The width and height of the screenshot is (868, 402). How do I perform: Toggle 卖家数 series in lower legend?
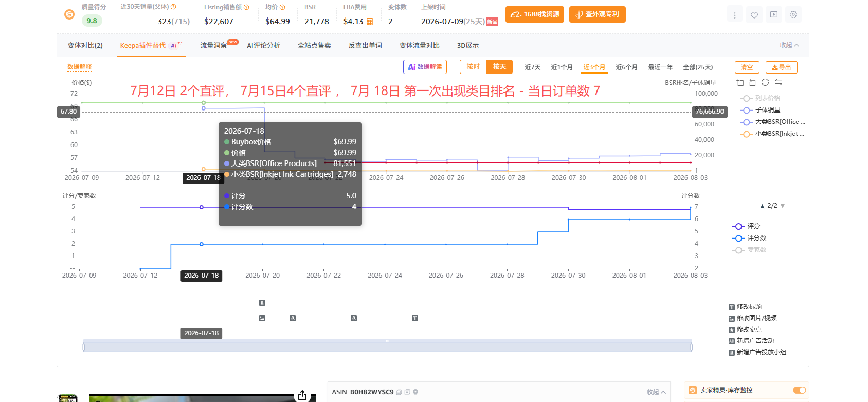click(749, 250)
